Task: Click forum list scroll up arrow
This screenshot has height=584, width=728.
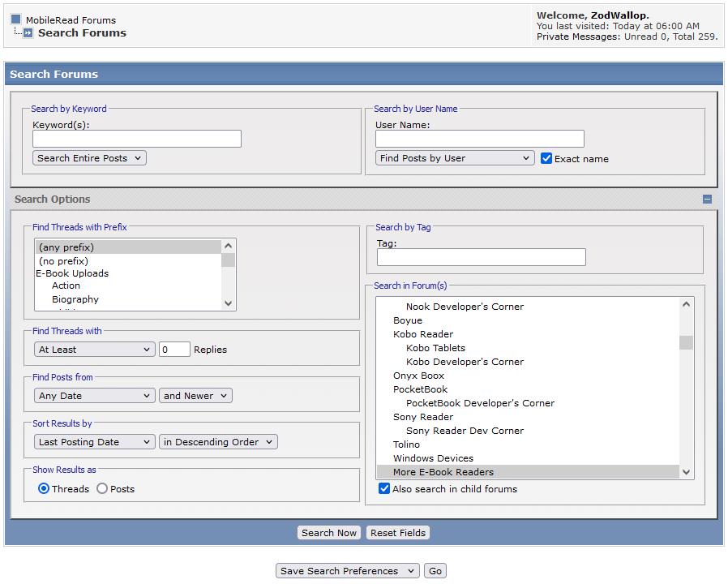Action: tap(686, 304)
